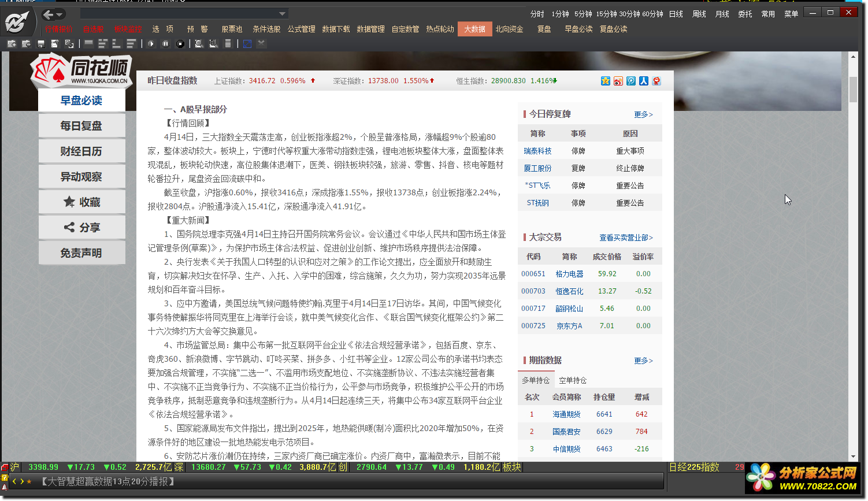Click the grey X cross toolbar icon
This screenshot has height=501, width=868.
(261, 43)
